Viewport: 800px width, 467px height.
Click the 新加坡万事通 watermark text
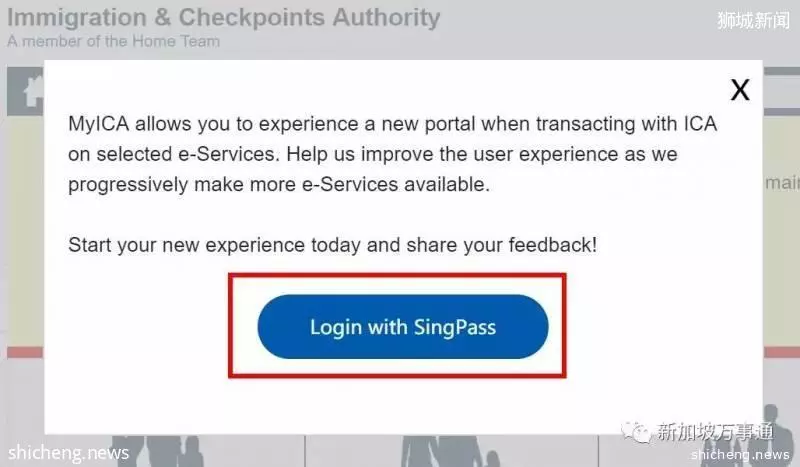[715, 432]
